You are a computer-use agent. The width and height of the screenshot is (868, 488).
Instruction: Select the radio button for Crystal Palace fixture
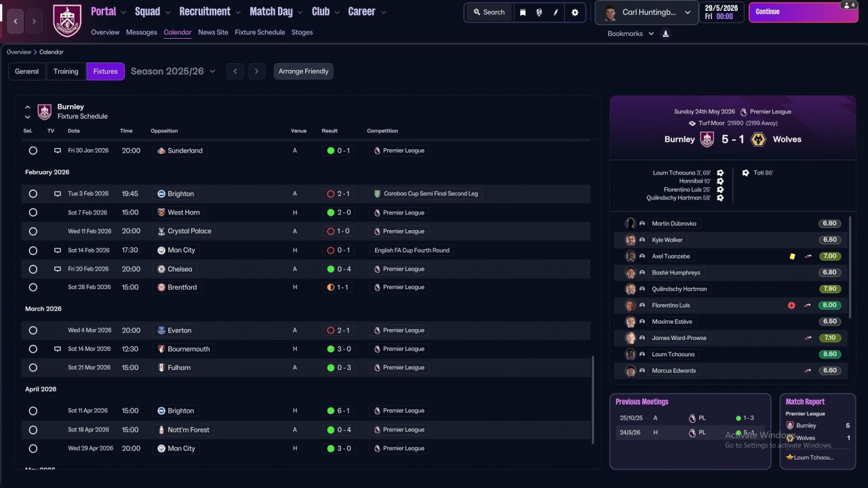[x=33, y=231]
